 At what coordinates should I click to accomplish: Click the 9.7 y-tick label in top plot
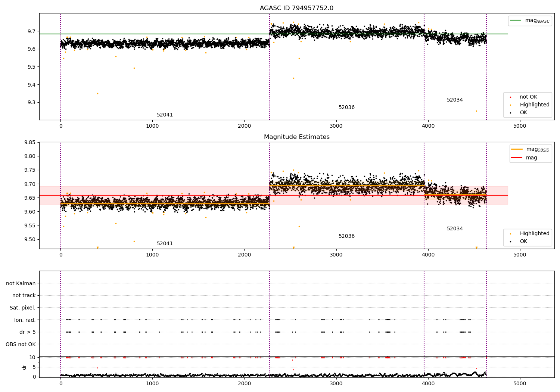coord(31,31)
